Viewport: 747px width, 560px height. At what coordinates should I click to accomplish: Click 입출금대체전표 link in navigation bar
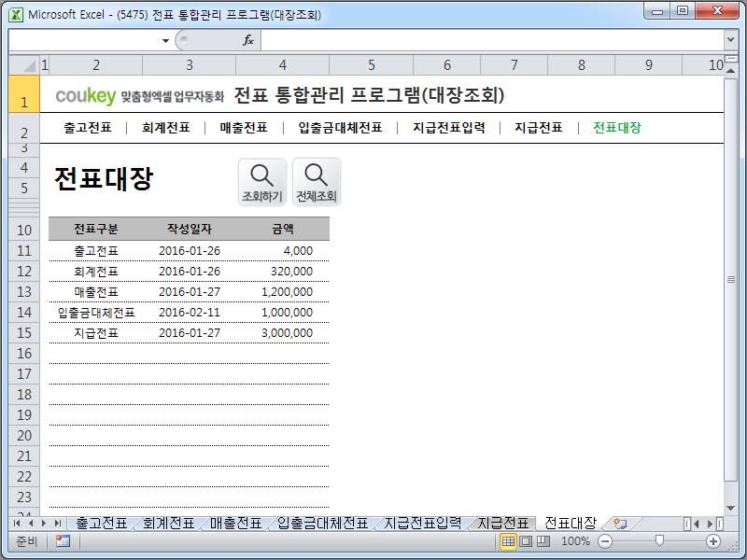(340, 128)
